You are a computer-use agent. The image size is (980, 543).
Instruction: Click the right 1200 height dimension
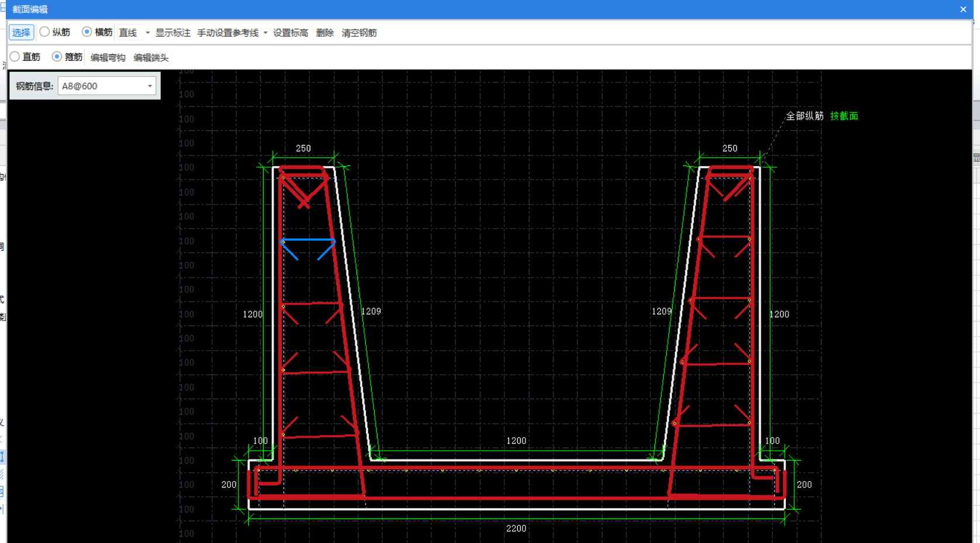coord(779,314)
